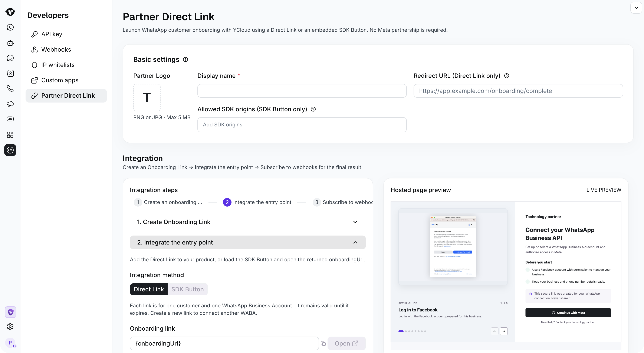
Task: Click the Open onboarding link button
Action: click(x=346, y=343)
